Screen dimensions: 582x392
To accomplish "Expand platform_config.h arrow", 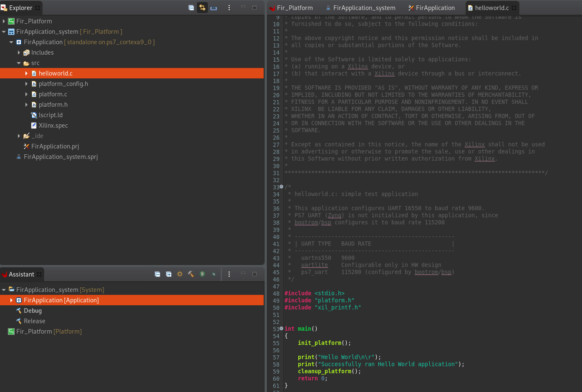I will tap(26, 84).
